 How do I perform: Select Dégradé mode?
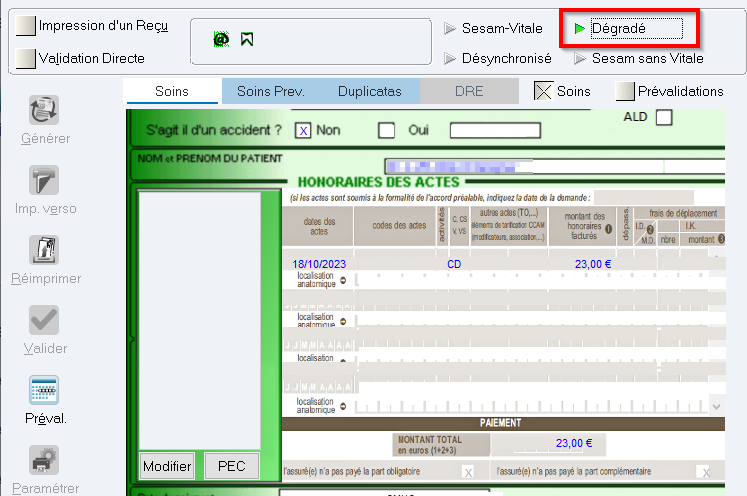click(628, 29)
